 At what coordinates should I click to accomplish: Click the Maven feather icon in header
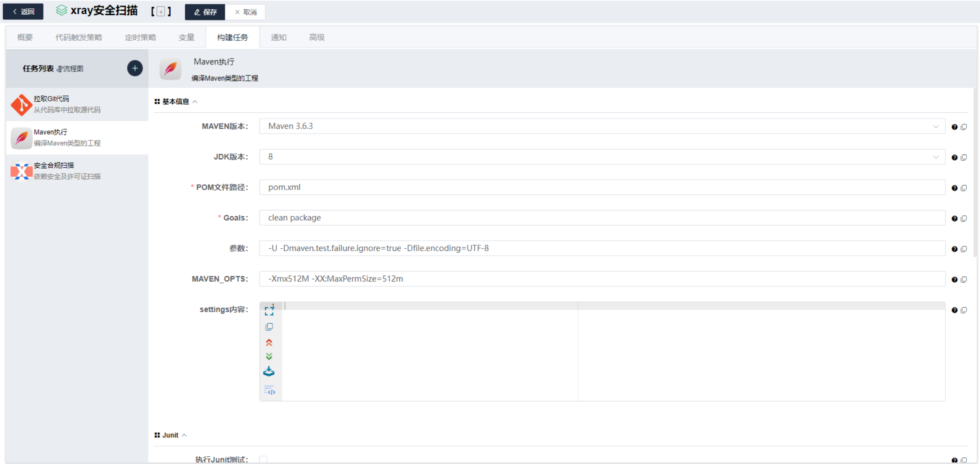pos(171,69)
